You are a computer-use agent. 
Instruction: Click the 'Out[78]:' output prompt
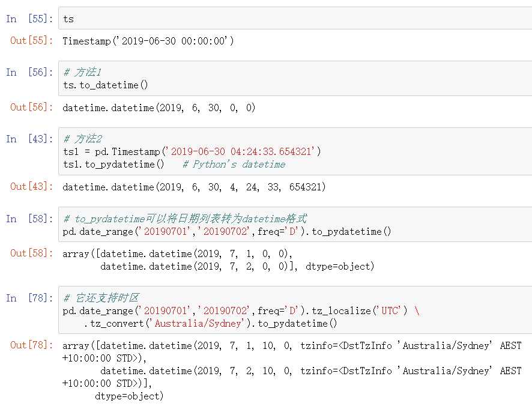pyautogui.click(x=32, y=345)
